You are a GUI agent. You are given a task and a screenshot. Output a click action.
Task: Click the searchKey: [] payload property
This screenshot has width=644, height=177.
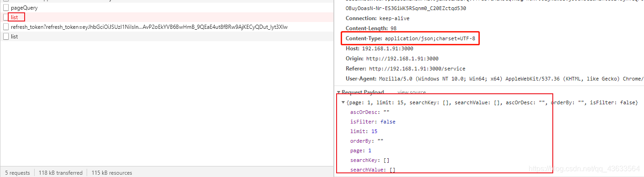pos(369,161)
